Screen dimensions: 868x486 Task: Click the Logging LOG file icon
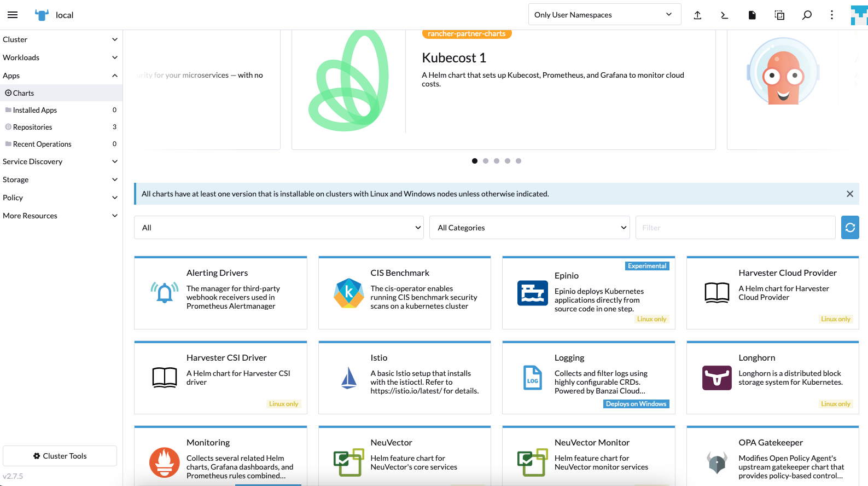(x=533, y=378)
